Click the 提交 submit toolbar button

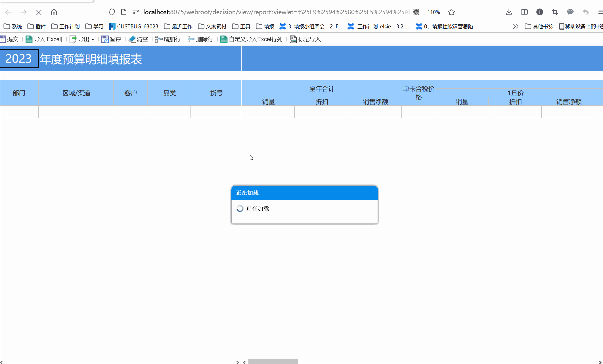pos(10,39)
